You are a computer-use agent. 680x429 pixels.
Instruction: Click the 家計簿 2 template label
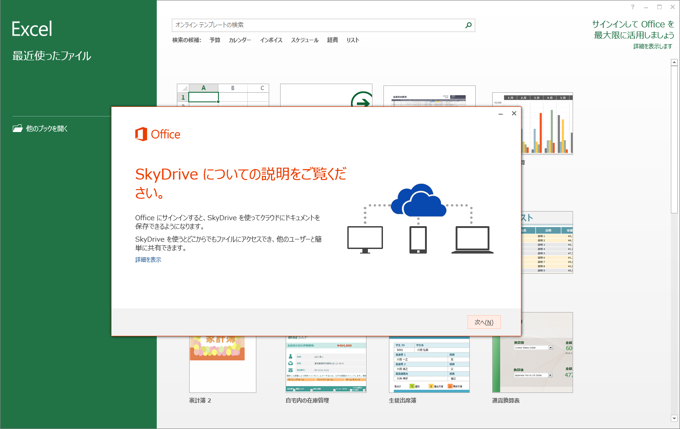[x=200, y=400]
